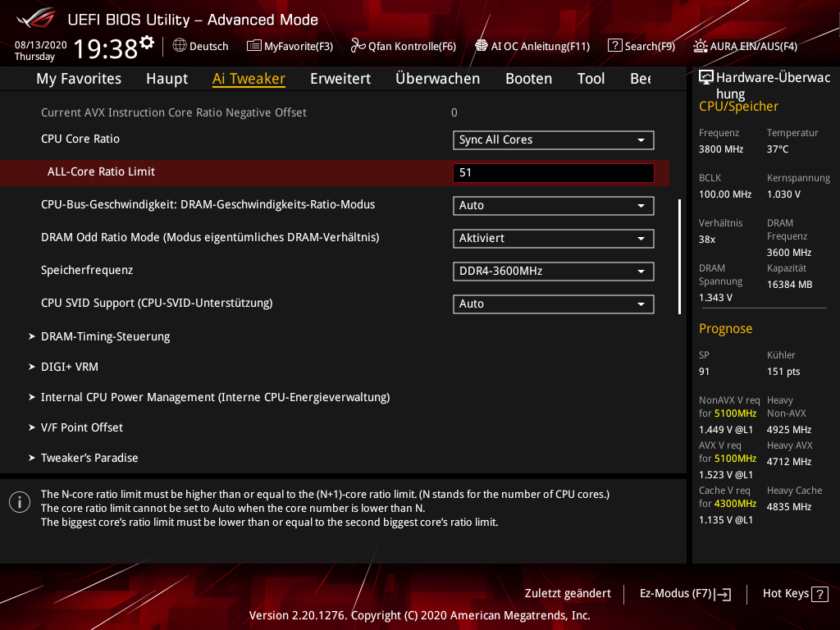Image resolution: width=840 pixels, height=630 pixels.
Task: Open MyFavorite(F3)
Action: click(290, 46)
